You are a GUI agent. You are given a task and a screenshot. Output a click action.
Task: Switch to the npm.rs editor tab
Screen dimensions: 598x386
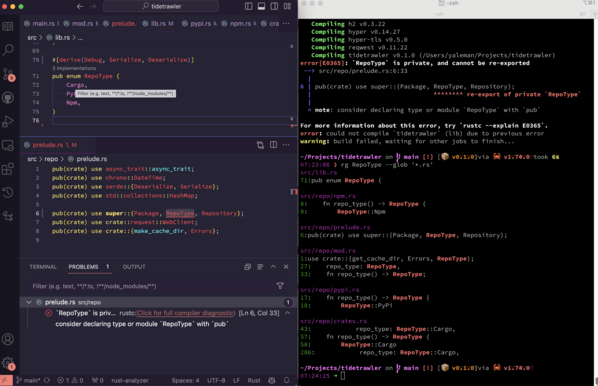238,24
